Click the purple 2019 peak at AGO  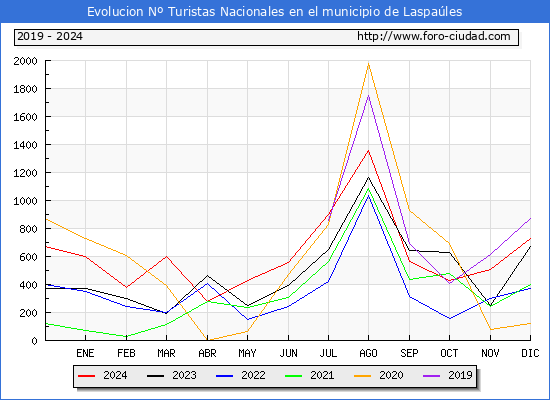[368, 95]
